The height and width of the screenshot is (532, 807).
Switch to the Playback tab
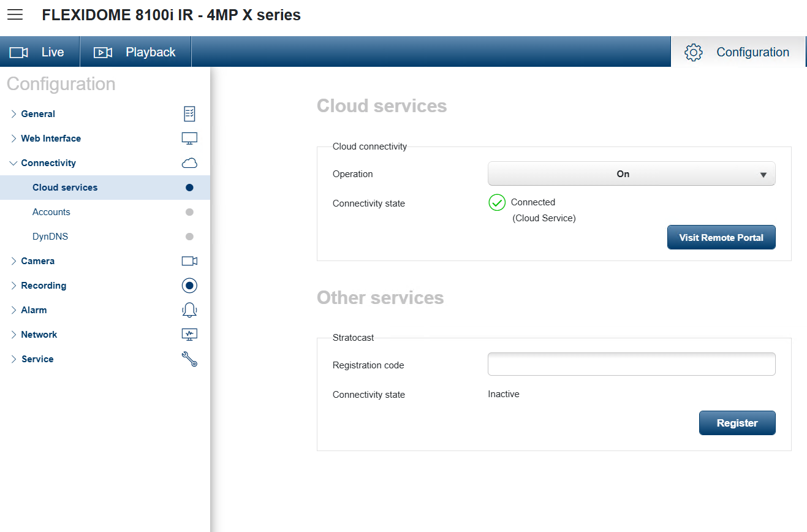click(135, 52)
